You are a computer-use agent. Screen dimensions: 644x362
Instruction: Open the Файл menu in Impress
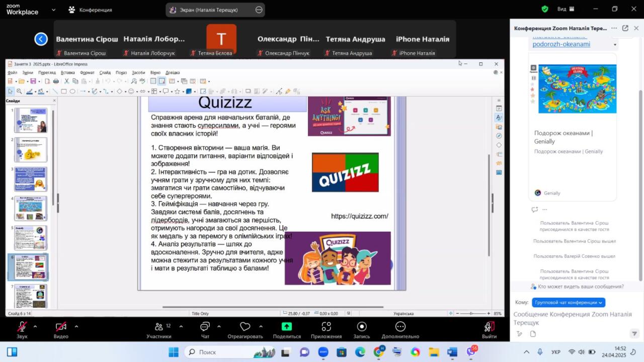(x=12, y=73)
